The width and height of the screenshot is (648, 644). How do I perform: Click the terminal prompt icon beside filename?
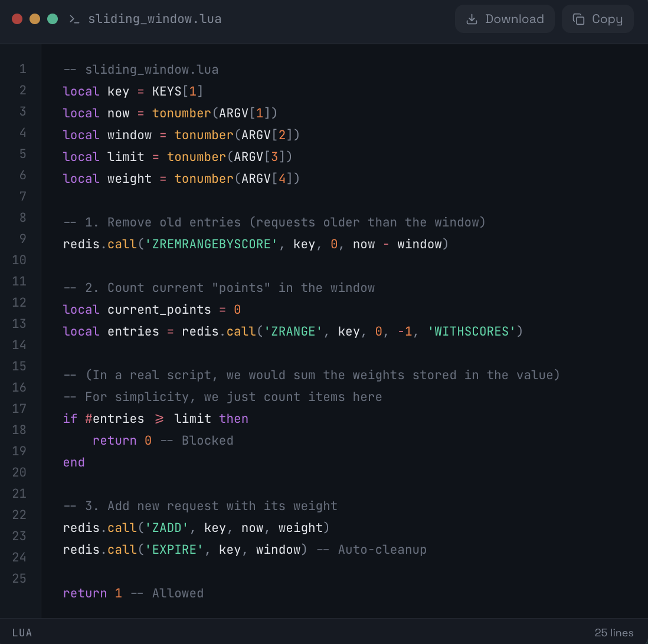click(74, 19)
